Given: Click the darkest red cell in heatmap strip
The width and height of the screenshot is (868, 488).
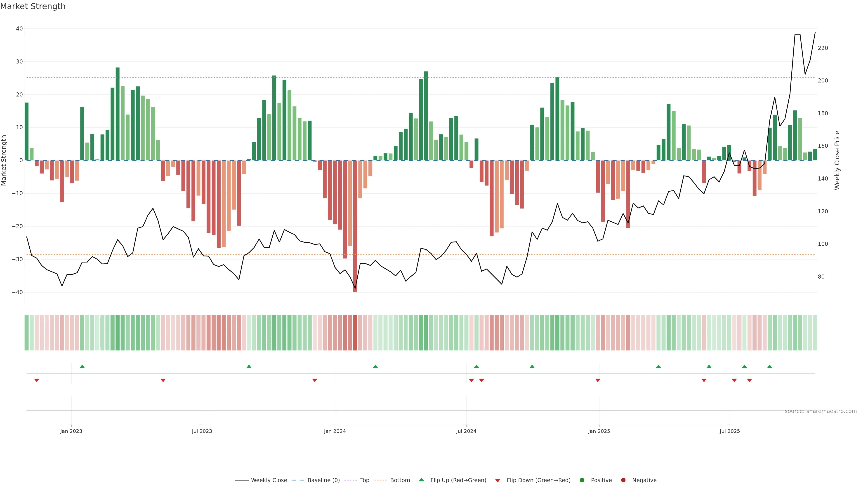Looking at the screenshot, I should pos(355,332).
